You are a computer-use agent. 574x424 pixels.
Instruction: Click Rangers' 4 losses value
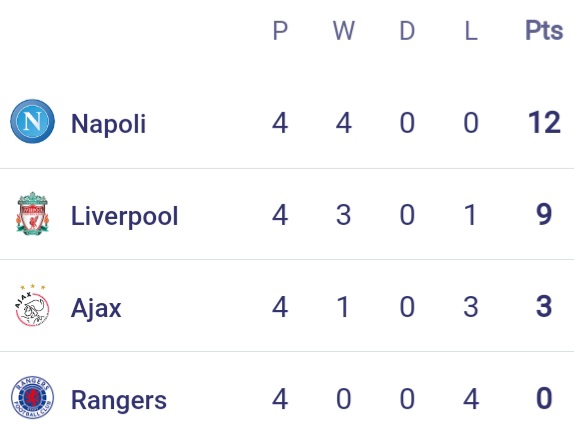(471, 398)
